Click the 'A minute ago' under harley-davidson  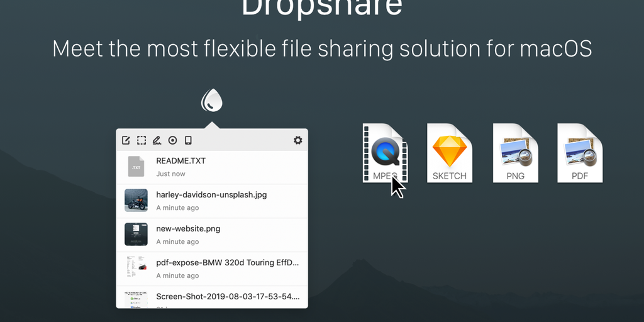pyautogui.click(x=177, y=208)
